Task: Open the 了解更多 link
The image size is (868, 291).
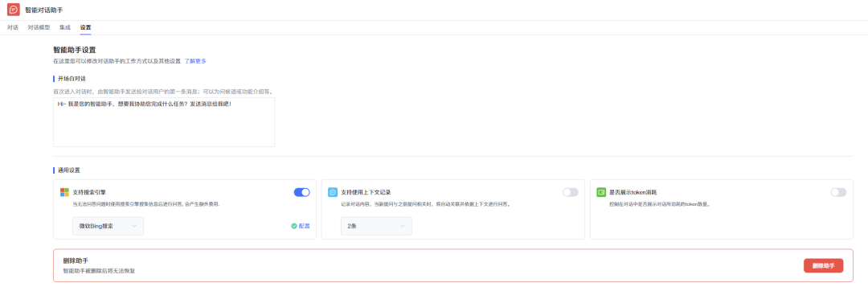Action: (x=195, y=61)
